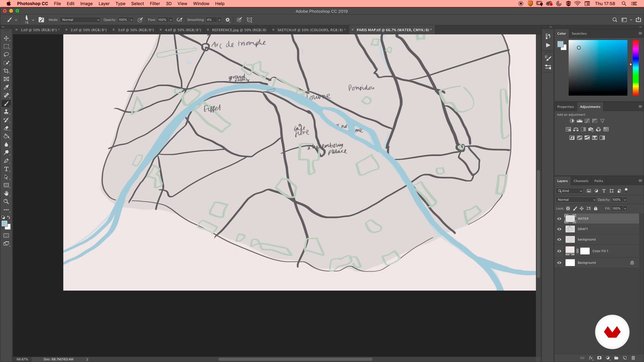Add layer style fx icon

(x=591, y=358)
